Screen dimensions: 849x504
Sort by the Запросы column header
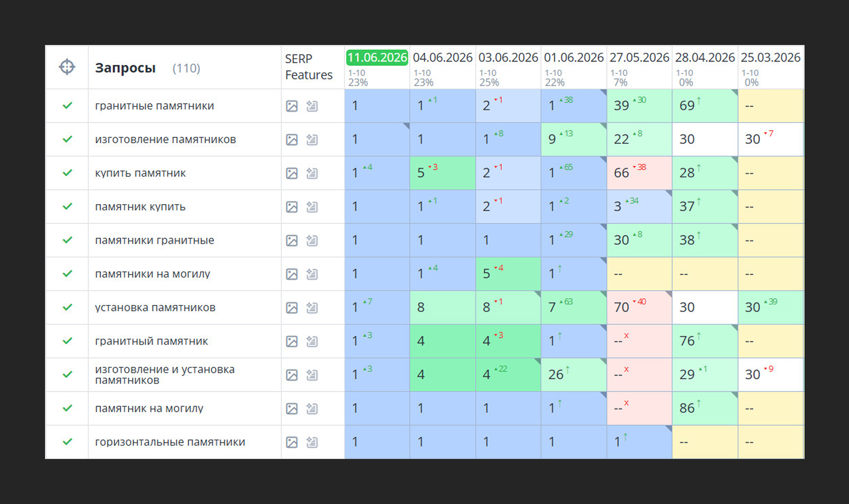pos(125,68)
